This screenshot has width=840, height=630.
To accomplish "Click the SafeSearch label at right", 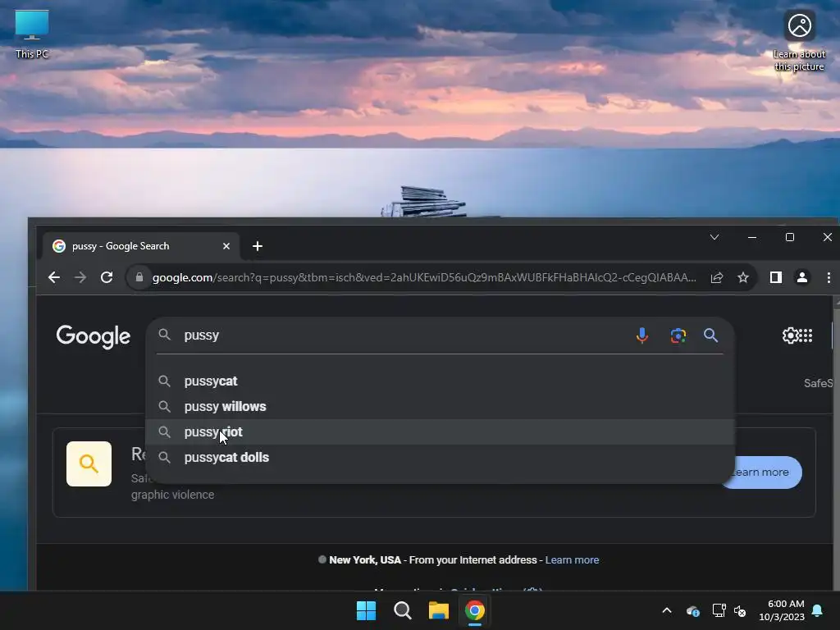I will (x=818, y=383).
